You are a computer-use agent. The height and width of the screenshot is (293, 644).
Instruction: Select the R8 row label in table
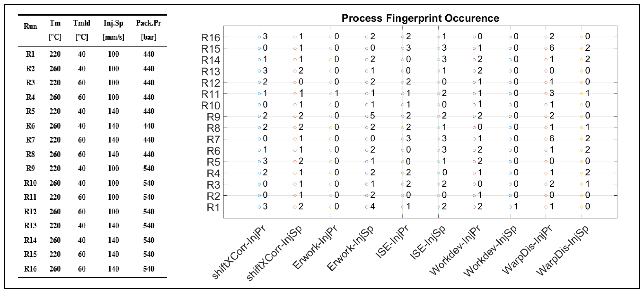(30, 154)
